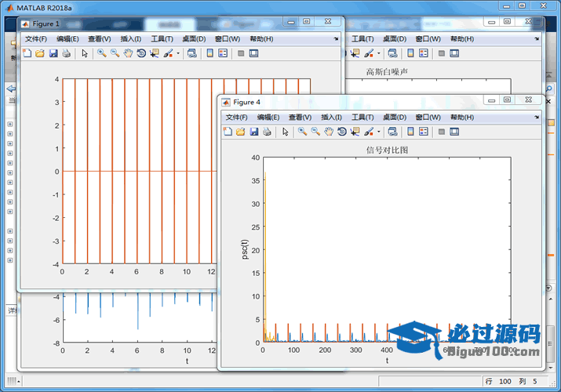Click back arrow in MATLAB main window
Viewport: 561px width, 392px height.
[x=11, y=89]
